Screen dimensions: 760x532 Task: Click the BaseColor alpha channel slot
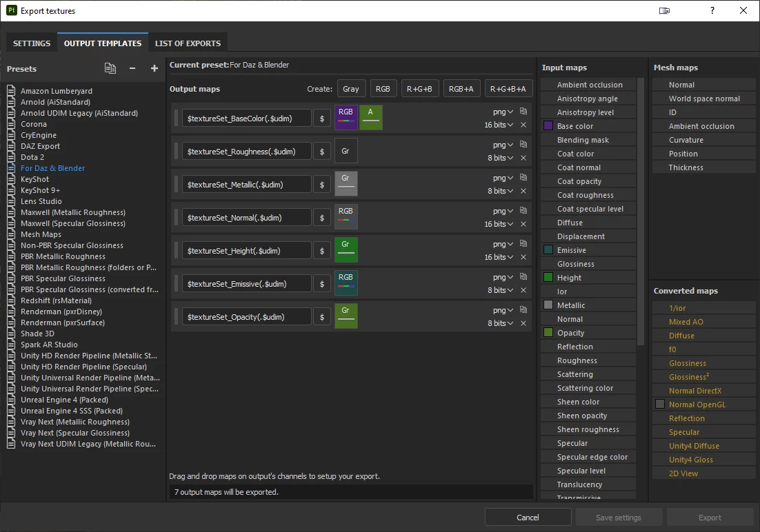tap(371, 117)
